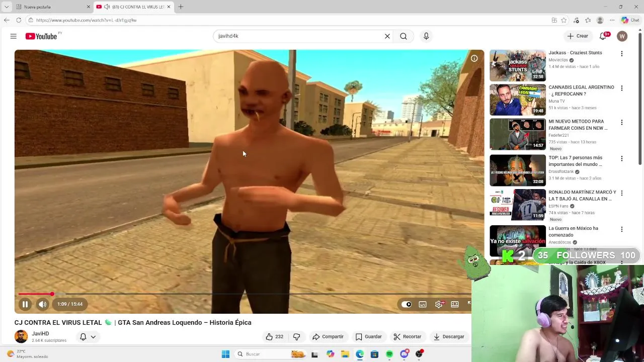Expand the subscription notification bell dropdown

point(88,337)
